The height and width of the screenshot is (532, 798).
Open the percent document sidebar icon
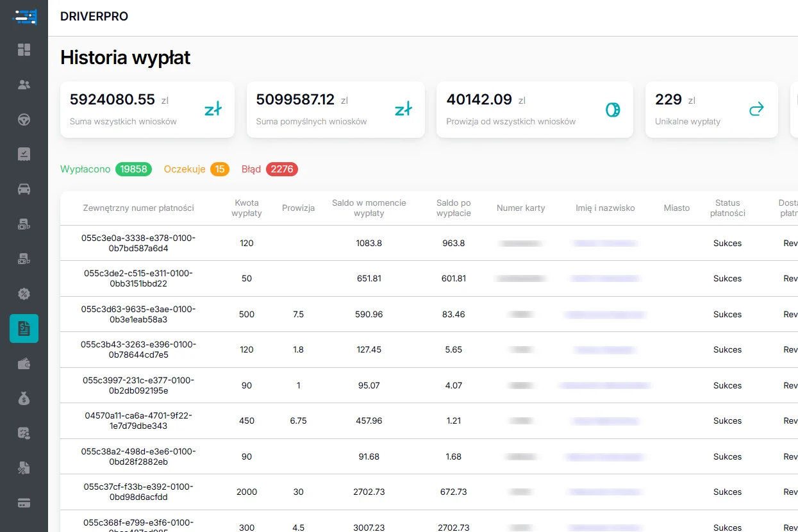coord(24,468)
